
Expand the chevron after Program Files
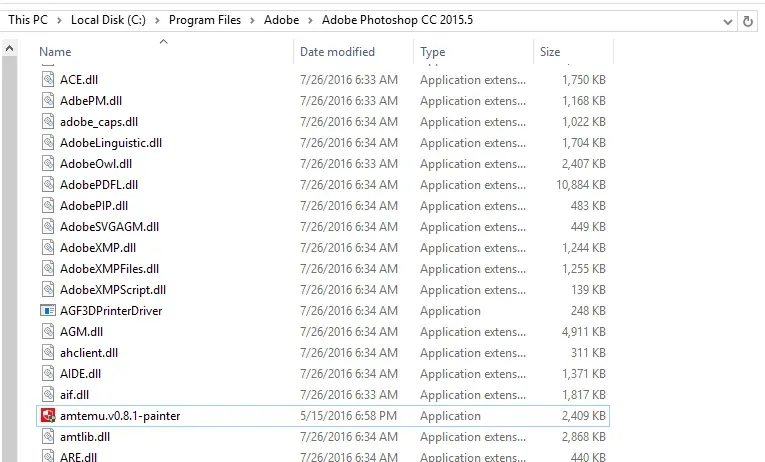point(253,20)
